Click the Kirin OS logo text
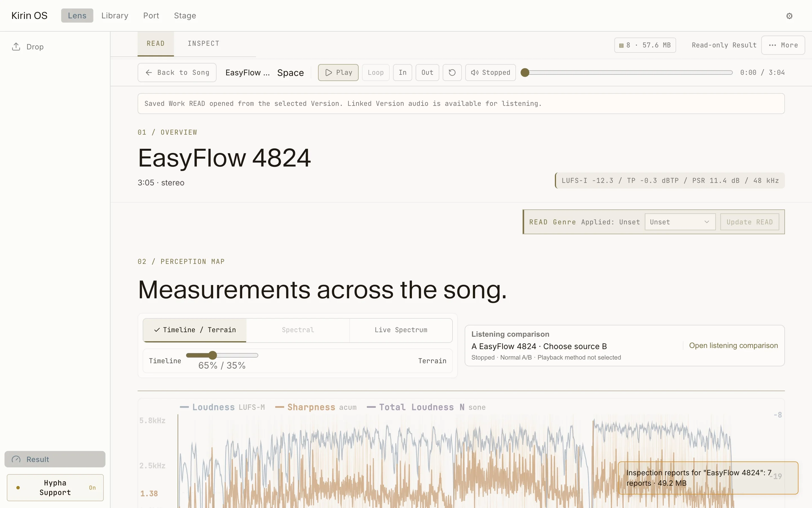The height and width of the screenshot is (508, 812). (x=29, y=16)
